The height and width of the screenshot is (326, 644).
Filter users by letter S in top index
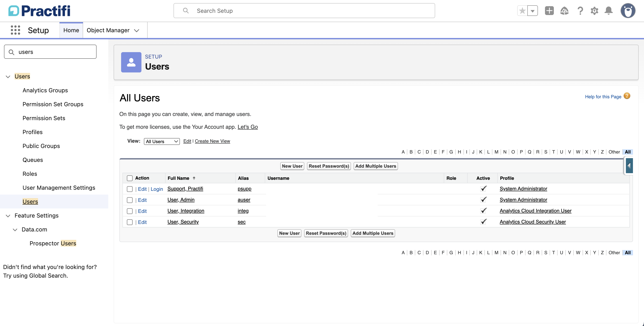click(x=545, y=152)
